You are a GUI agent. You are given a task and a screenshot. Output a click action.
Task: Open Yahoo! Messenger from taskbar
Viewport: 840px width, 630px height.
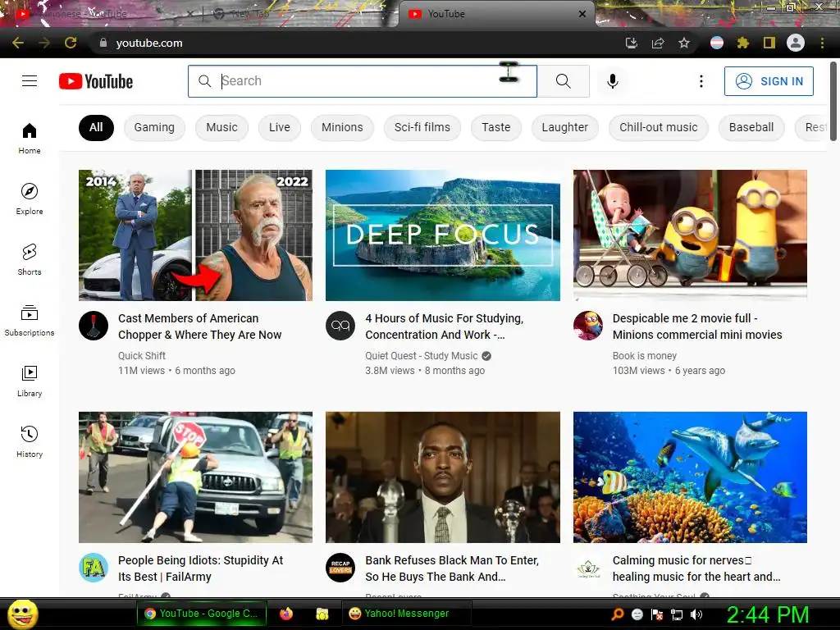[x=407, y=614]
